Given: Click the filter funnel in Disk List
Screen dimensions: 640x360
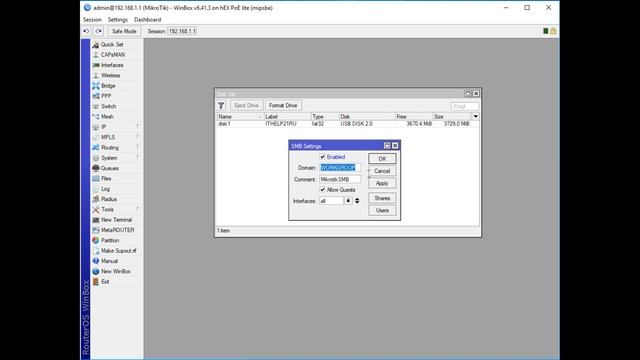Looking at the screenshot, I should coord(221,106).
